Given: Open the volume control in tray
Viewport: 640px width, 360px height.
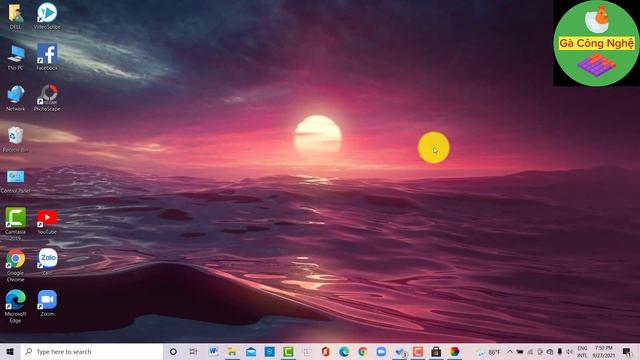Looking at the screenshot, I should coord(569,351).
